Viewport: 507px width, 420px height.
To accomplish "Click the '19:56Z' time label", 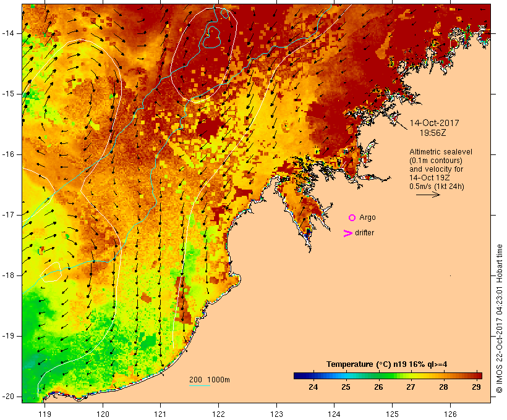I will click(433, 133).
